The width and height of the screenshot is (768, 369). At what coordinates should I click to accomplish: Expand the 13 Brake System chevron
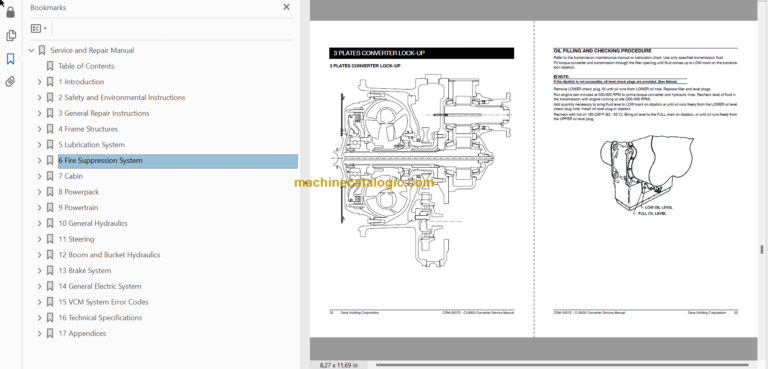(x=40, y=271)
